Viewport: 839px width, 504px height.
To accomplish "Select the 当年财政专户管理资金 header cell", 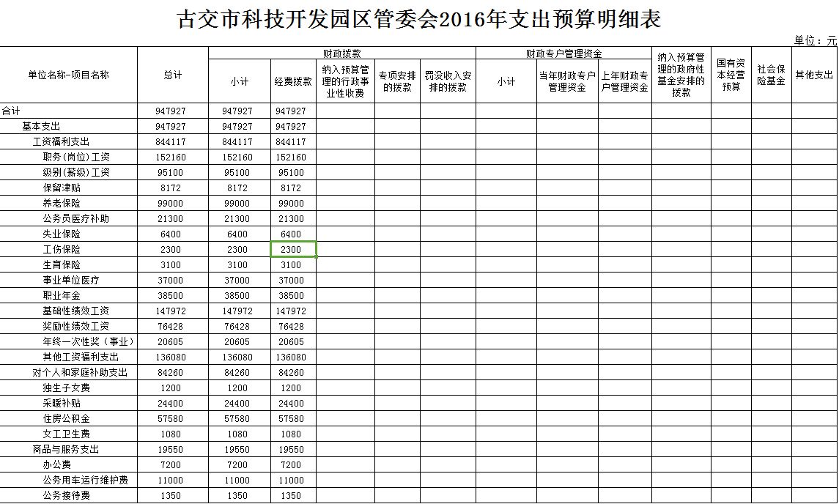I will coord(567,81).
